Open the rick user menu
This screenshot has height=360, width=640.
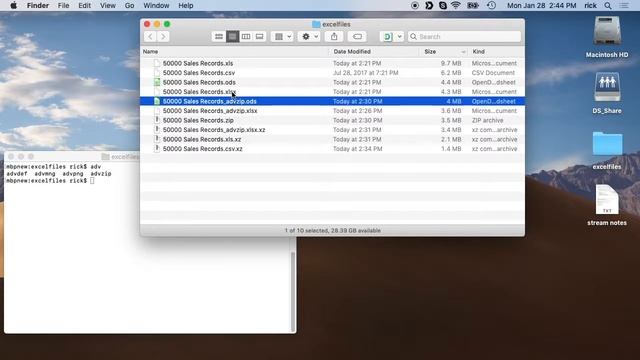point(590,6)
